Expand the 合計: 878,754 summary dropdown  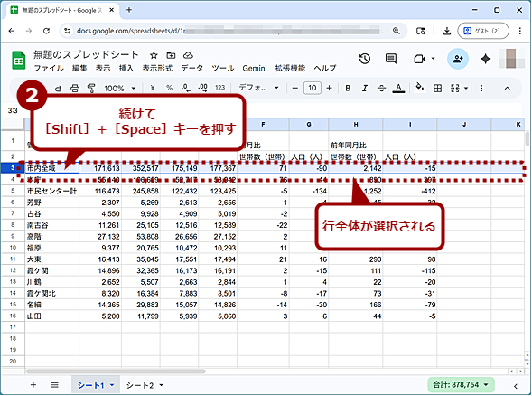tap(461, 385)
